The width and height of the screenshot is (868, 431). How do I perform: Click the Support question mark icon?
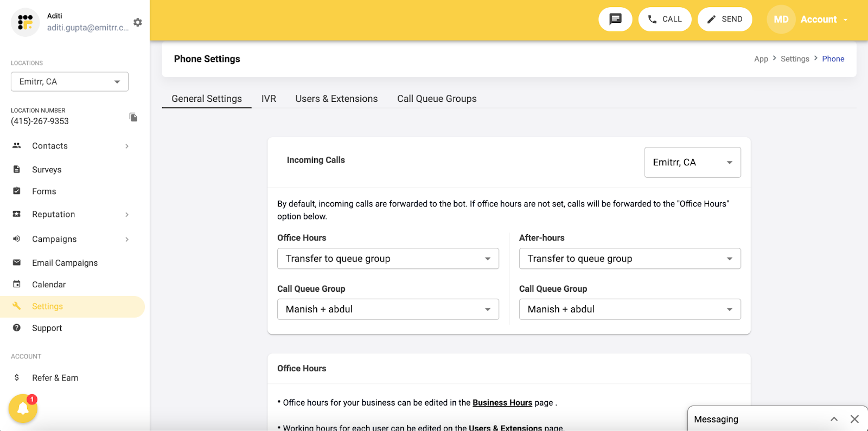tap(17, 327)
